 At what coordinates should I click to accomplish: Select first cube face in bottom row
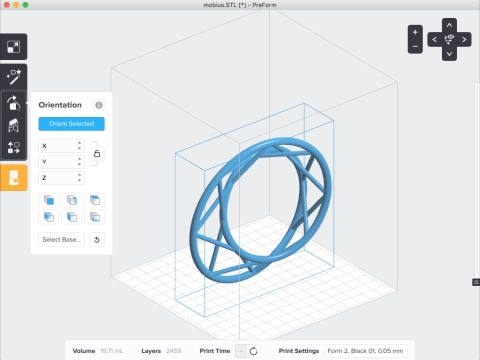(49, 217)
